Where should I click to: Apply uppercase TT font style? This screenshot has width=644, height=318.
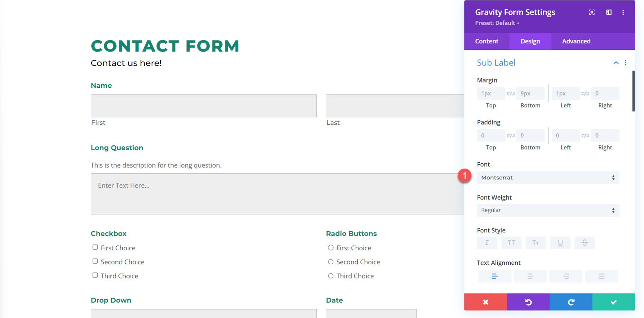[x=511, y=243]
